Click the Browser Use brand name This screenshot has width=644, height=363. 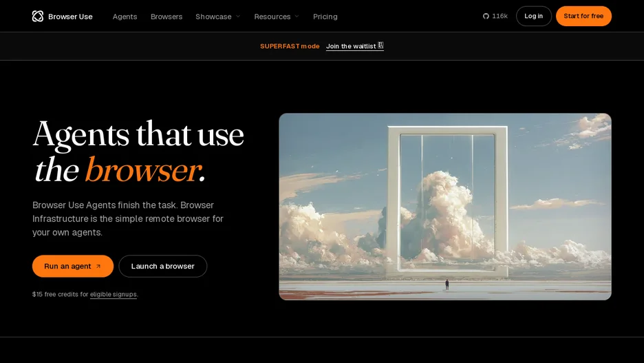[70, 17]
